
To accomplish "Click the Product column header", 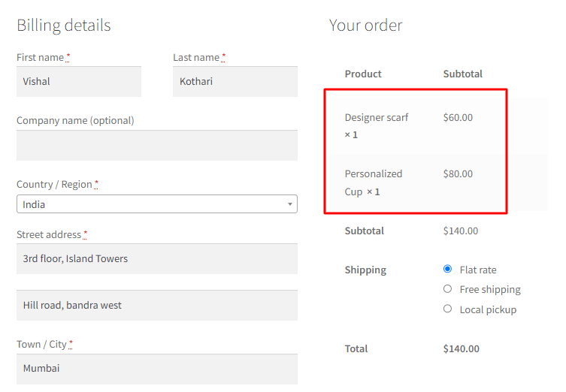I will tap(363, 74).
